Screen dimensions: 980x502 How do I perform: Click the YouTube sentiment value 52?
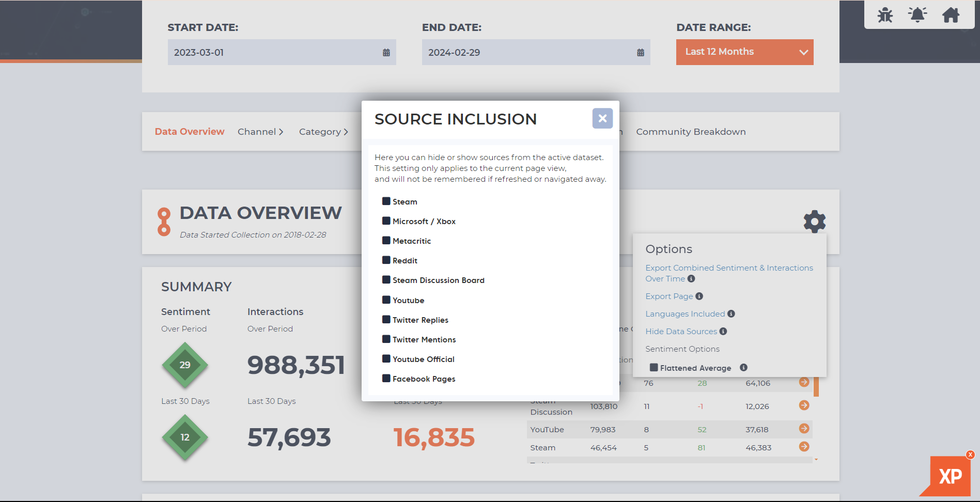702,430
